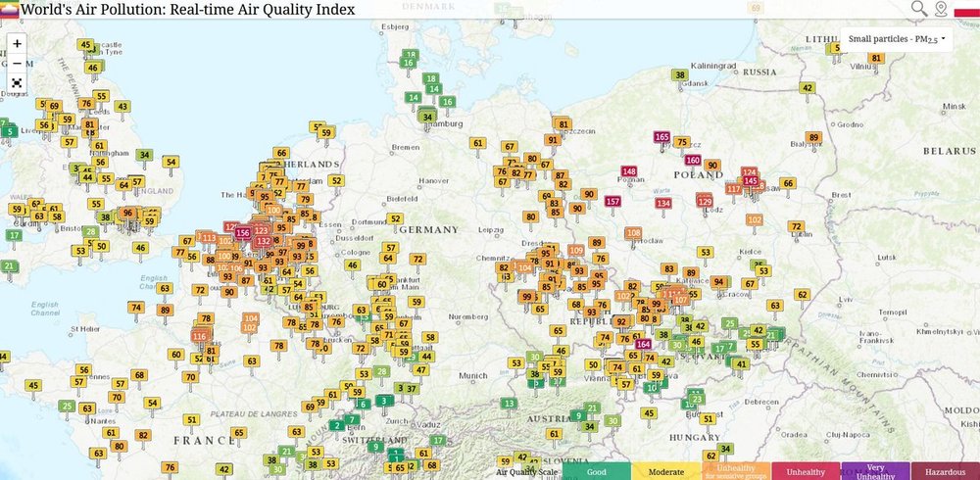This screenshot has width=980, height=480.
Task: Click the Moderate yellow scale swatch
Action: click(x=666, y=471)
